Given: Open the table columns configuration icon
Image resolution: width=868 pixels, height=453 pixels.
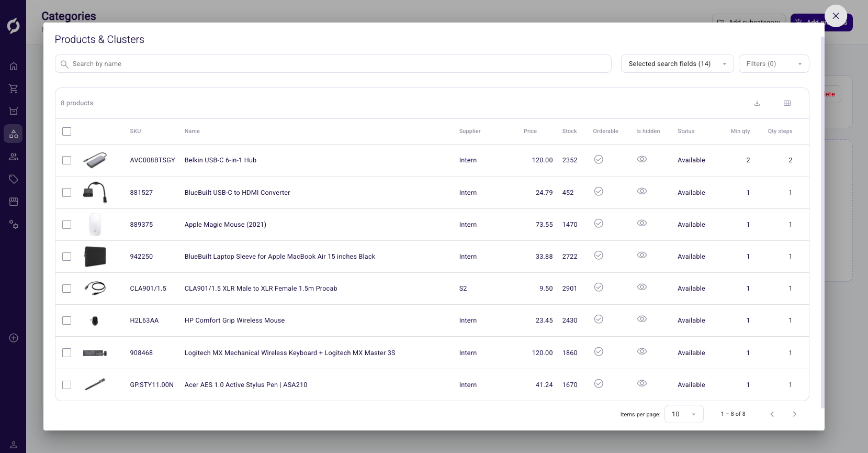Looking at the screenshot, I should click(787, 103).
